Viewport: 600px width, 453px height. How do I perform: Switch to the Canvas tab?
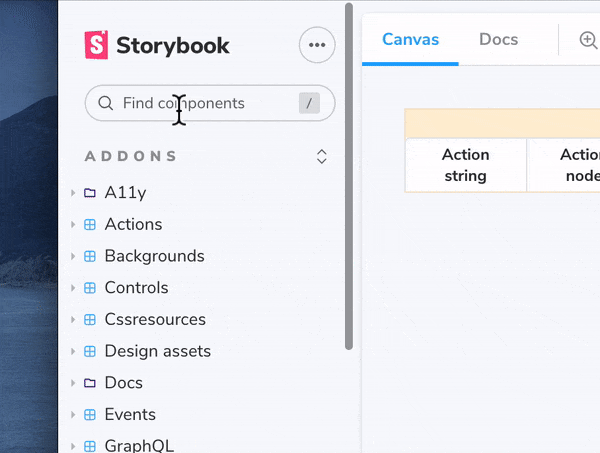(410, 39)
